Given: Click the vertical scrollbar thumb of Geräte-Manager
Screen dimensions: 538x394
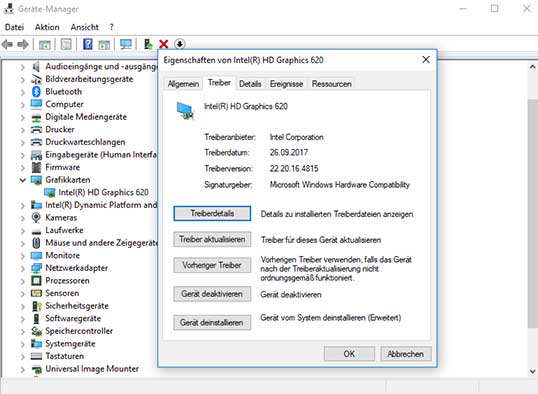Looking at the screenshot, I should click(x=533, y=213).
